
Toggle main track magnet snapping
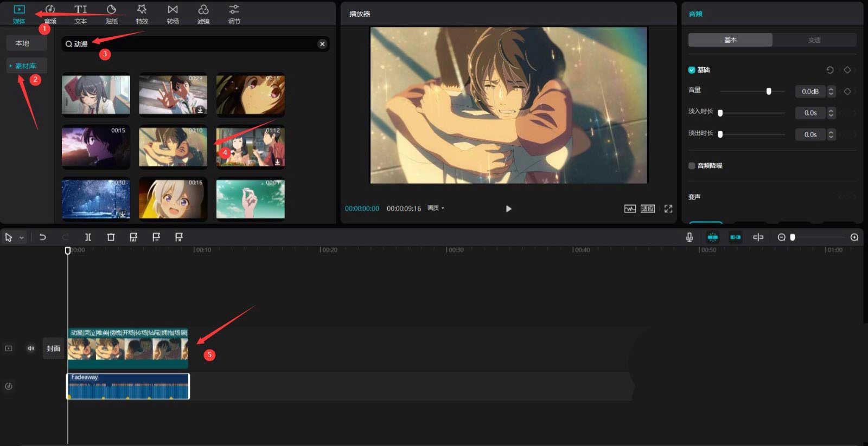[713, 237]
